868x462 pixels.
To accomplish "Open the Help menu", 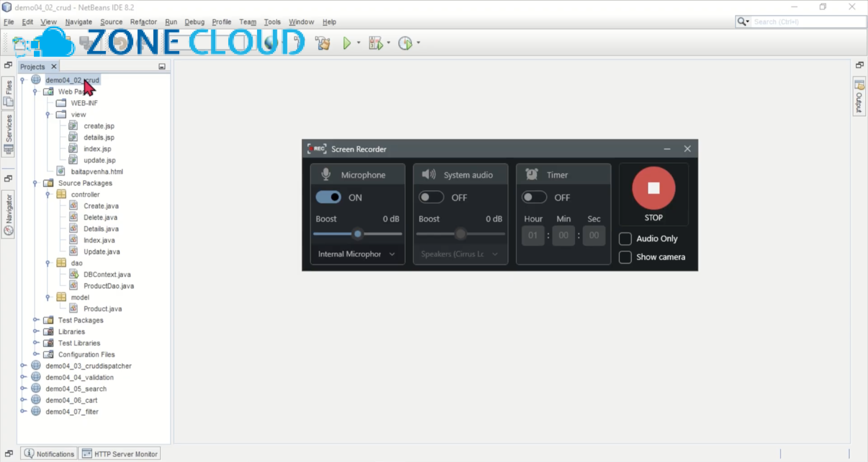I will 329,22.
